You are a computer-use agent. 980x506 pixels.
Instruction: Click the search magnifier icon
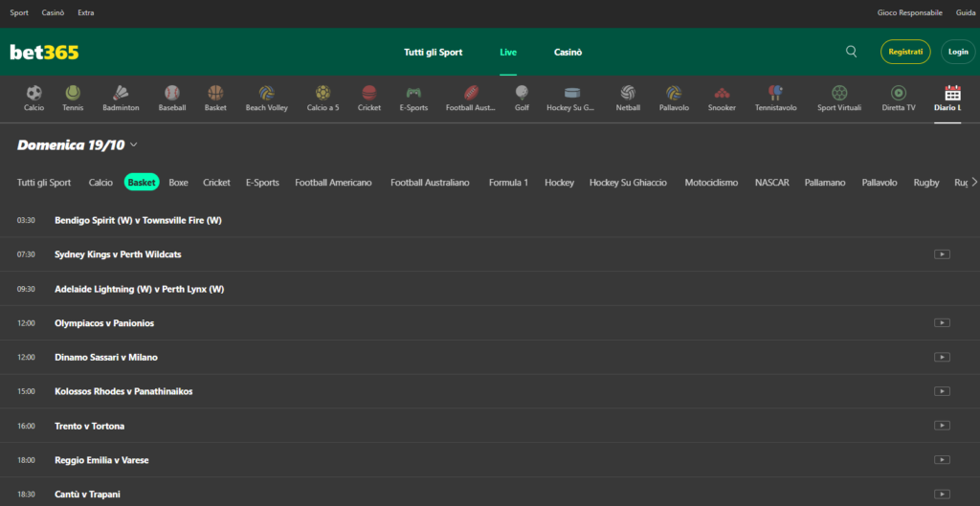[852, 52]
